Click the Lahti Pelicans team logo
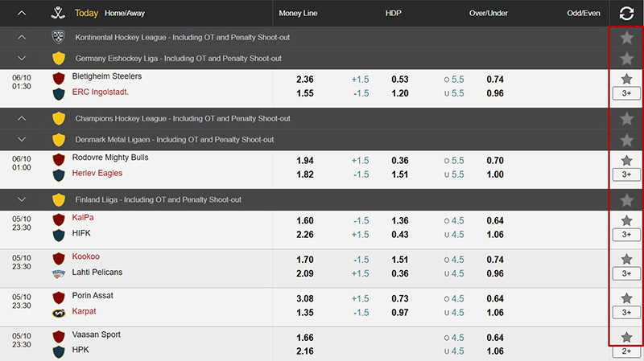This screenshot has width=644, height=361. point(58,273)
